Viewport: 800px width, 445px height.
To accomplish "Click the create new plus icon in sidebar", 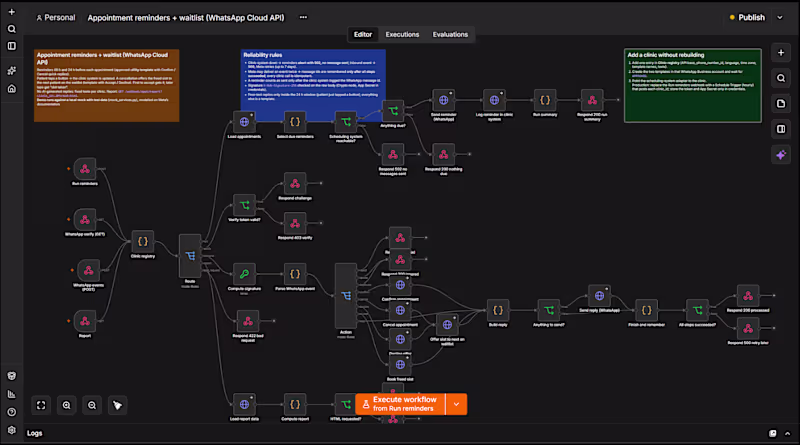I will pyautogui.click(x=12, y=12).
